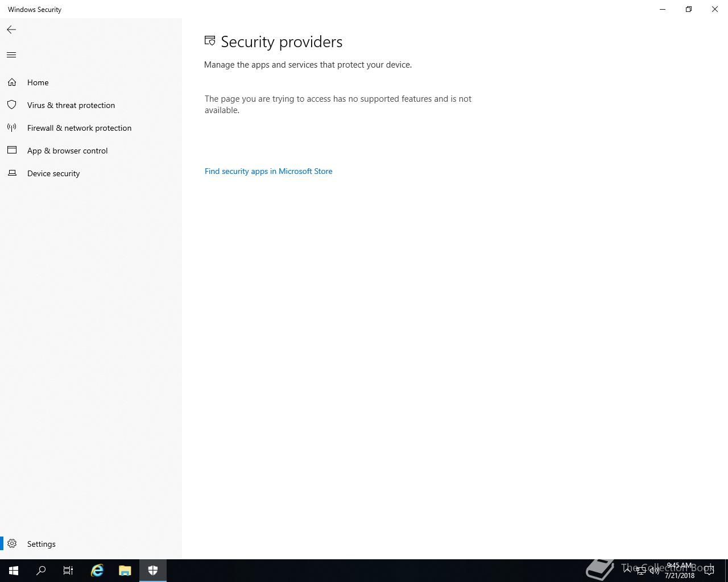This screenshot has height=582, width=728.
Task: Click the Device security laptop icon
Action: click(12, 173)
